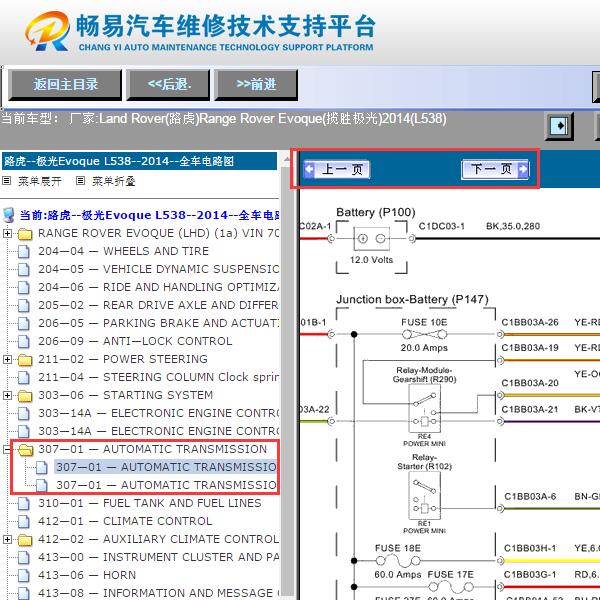Open 204-04 WHEELS AND TIRE

point(124,251)
